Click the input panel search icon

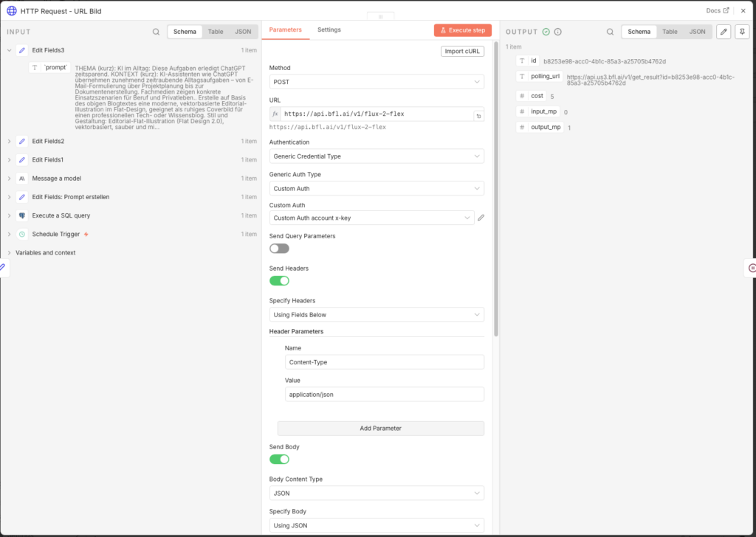pos(156,32)
